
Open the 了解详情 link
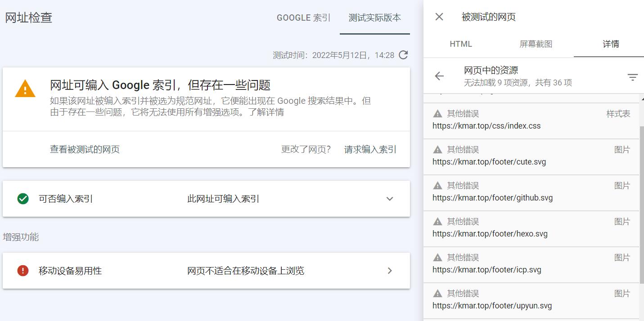coord(266,112)
